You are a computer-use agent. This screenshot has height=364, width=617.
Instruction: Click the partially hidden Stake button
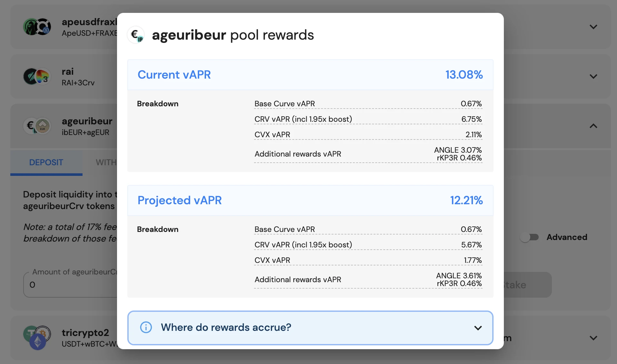pyautogui.click(x=528, y=285)
